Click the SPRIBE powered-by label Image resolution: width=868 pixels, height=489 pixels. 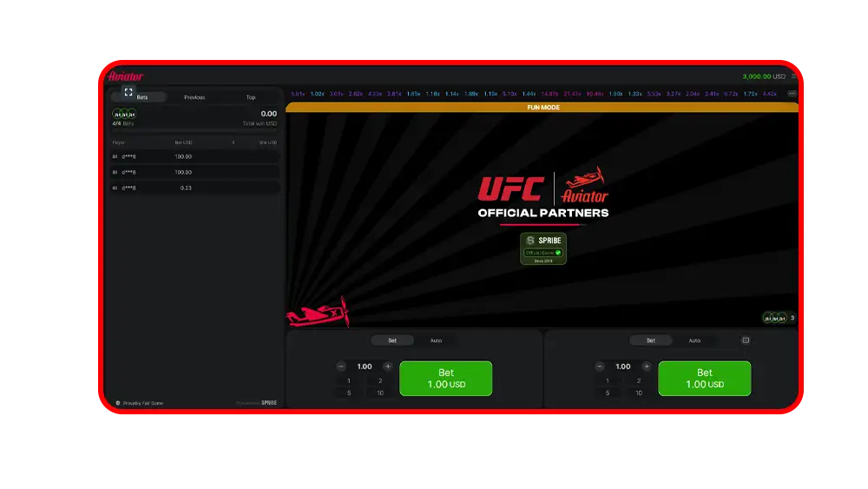pyautogui.click(x=269, y=403)
